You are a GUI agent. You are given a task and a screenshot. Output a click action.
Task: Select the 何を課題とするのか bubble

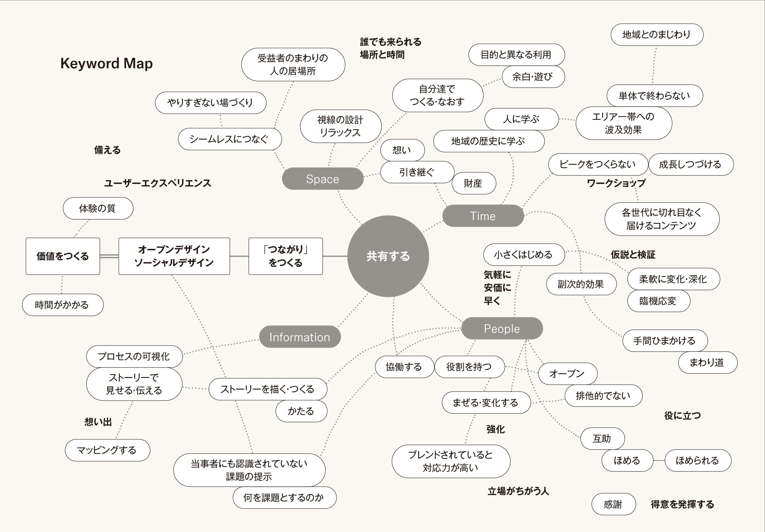tap(284, 497)
